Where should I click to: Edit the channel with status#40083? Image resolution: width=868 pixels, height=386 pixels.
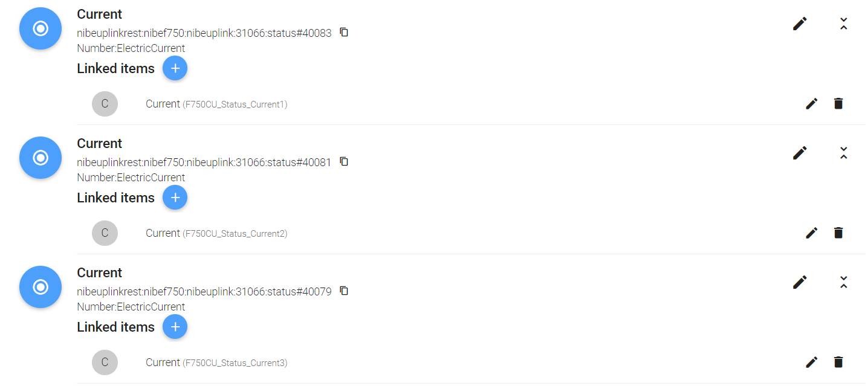pos(800,24)
